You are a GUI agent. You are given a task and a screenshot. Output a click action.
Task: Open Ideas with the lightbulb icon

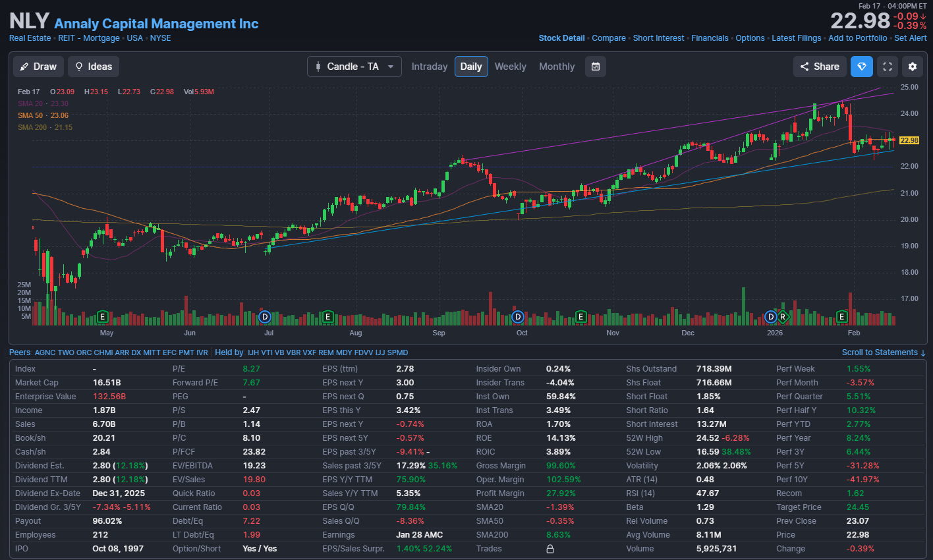(93, 67)
